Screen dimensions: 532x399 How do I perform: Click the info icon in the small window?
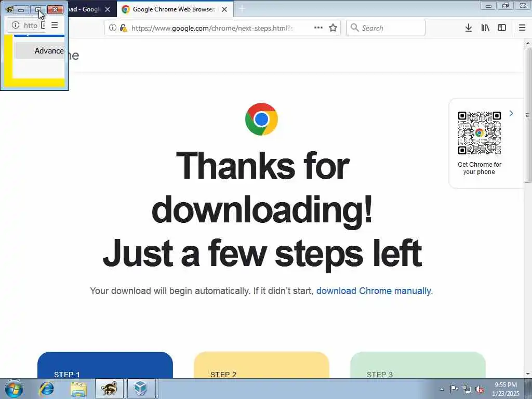pyautogui.click(x=15, y=25)
